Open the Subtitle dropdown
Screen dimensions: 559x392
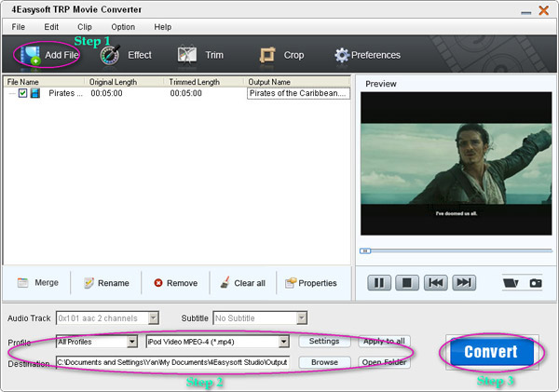pos(302,318)
